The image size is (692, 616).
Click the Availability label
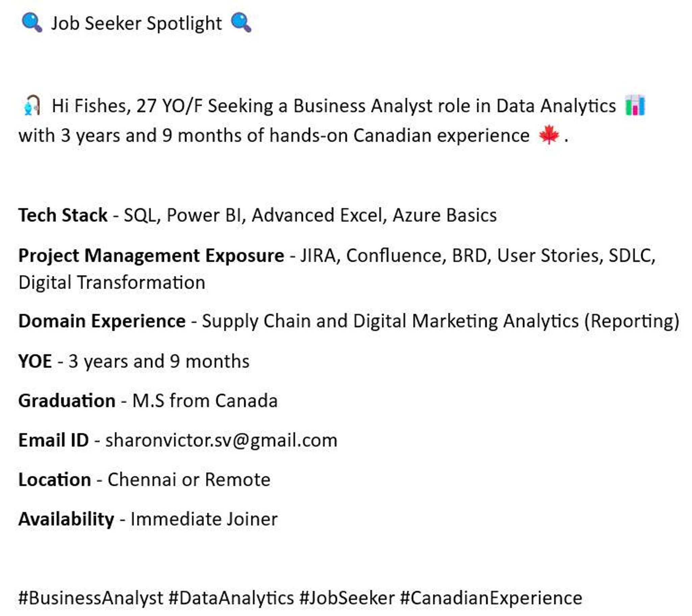click(66, 520)
